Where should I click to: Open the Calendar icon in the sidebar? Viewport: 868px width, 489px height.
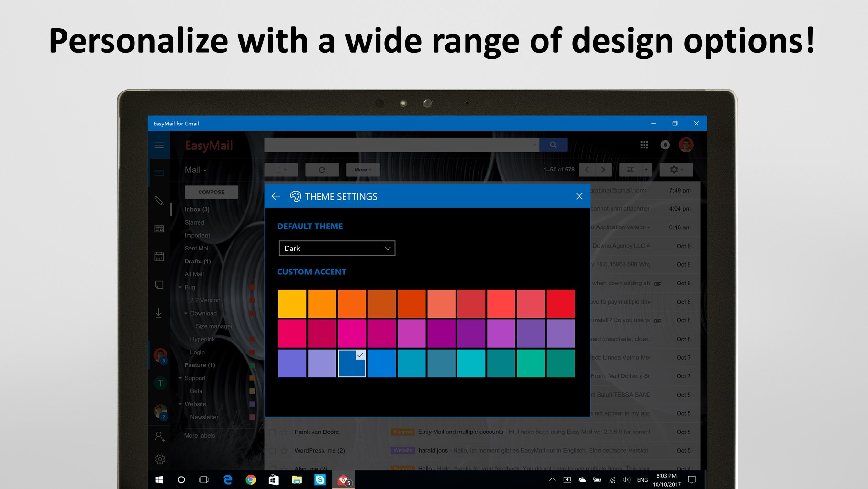pos(159,256)
